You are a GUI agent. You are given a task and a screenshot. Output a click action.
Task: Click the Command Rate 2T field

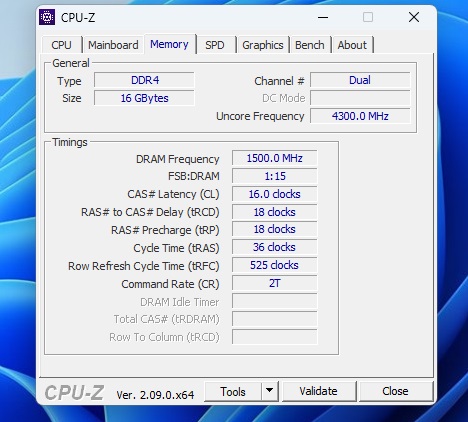click(274, 283)
